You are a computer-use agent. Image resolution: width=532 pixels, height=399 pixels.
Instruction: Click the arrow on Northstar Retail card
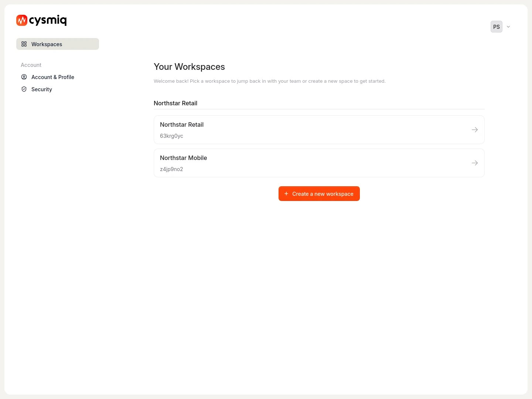[x=475, y=130]
